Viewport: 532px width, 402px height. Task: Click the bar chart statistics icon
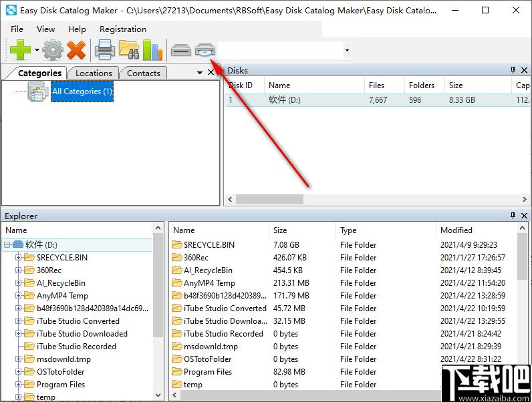coord(152,50)
